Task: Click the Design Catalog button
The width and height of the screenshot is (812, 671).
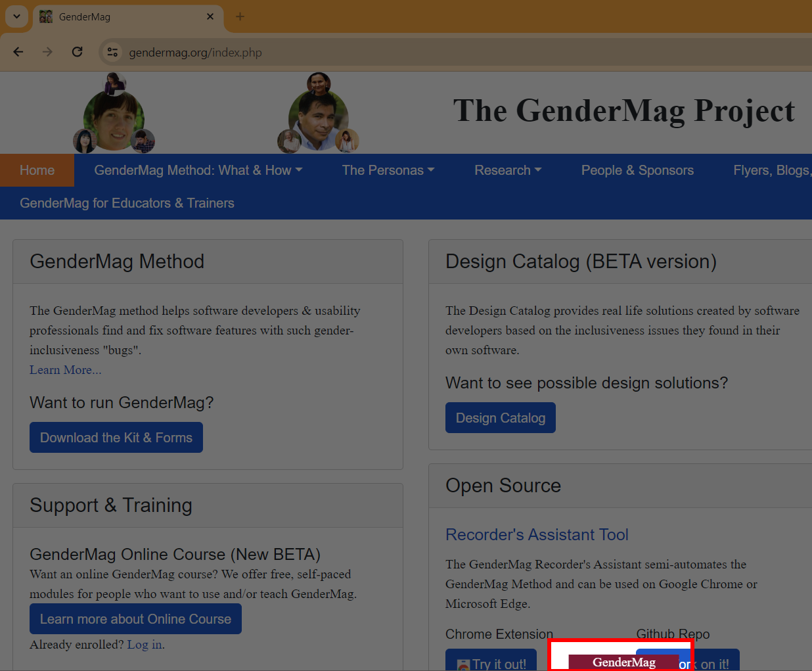Action: (x=501, y=418)
